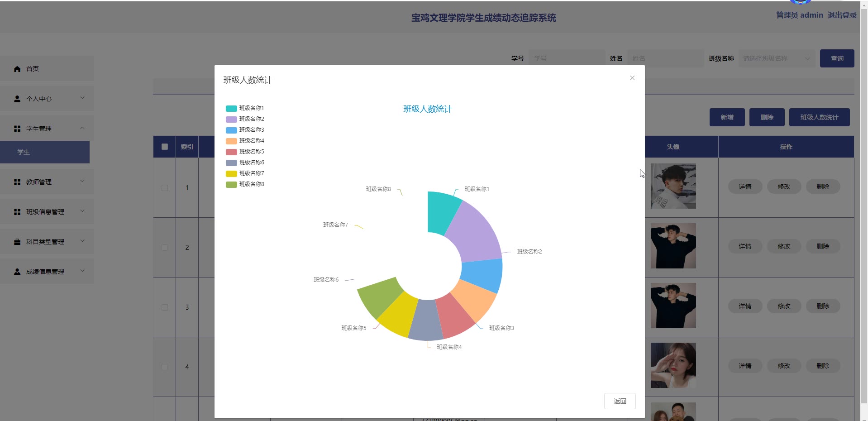Toggle legend swatch for 班级名称5
The height and width of the screenshot is (421, 868).
click(231, 152)
